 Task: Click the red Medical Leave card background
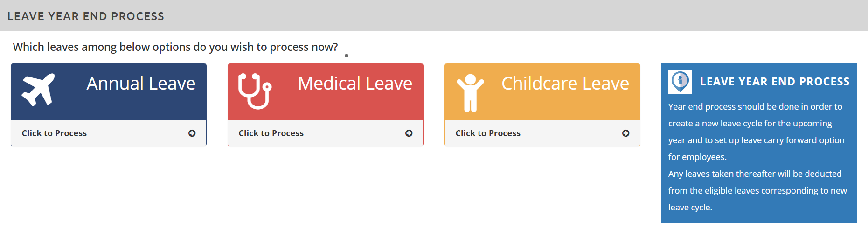pyautogui.click(x=326, y=91)
